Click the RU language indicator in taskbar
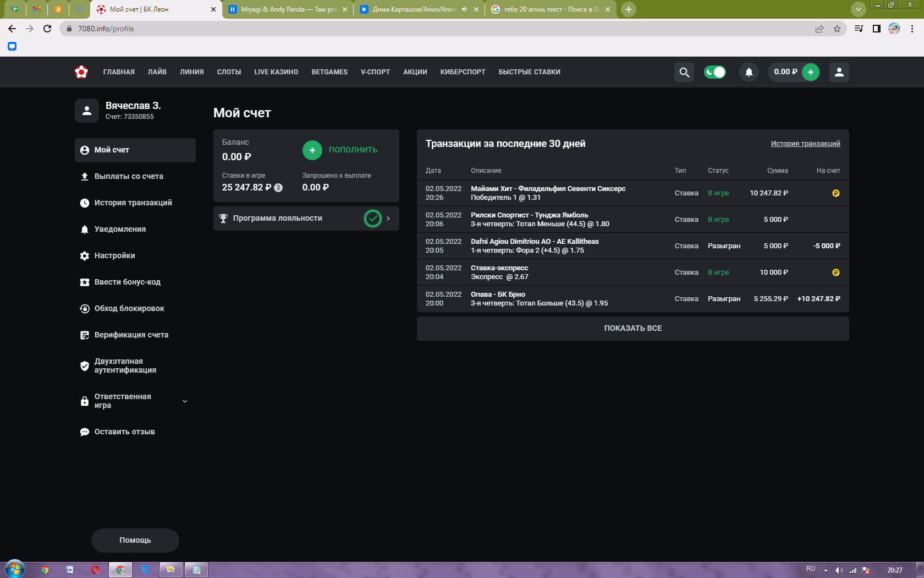 coord(811,569)
